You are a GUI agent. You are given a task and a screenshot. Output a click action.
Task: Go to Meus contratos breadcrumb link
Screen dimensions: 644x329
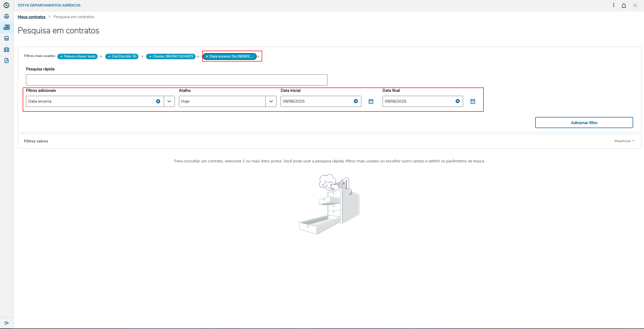(32, 17)
